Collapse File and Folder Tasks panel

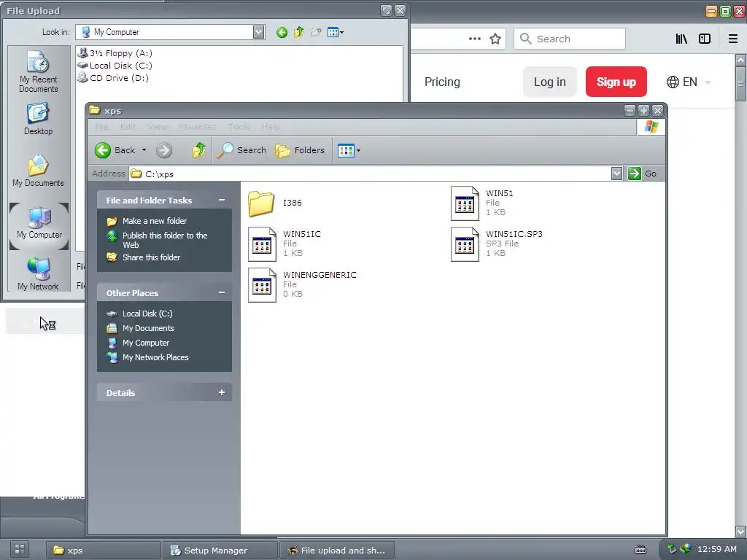pos(222,201)
